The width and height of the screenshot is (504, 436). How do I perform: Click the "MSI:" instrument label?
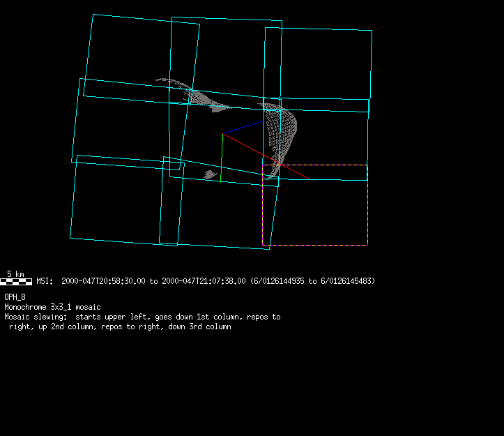click(45, 281)
